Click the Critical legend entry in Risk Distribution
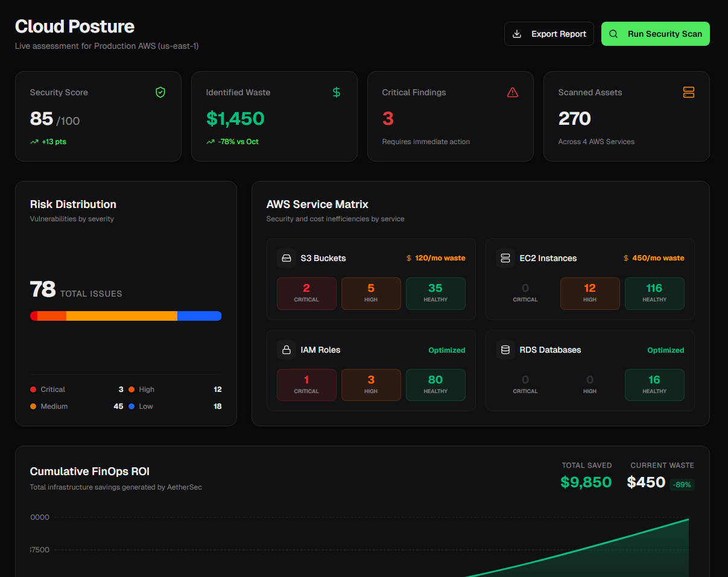Viewport: 728px width, 577px height. pos(48,389)
